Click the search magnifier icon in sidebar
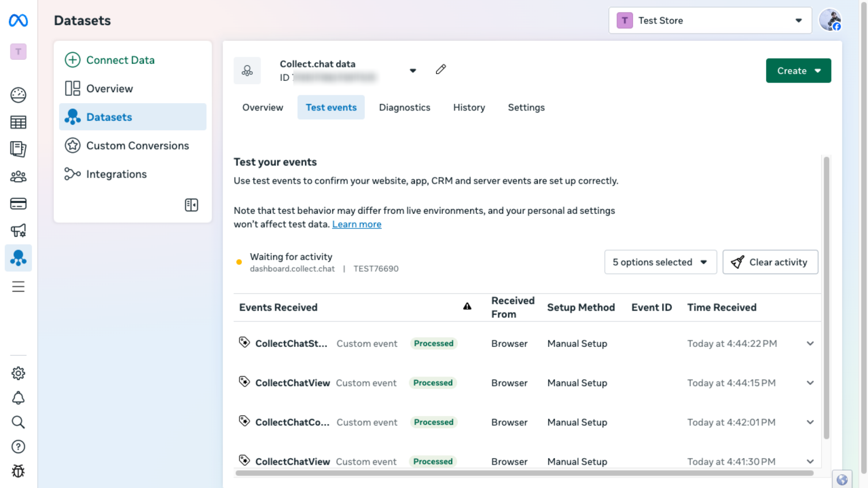Viewport: 868px width, 488px height. click(18, 422)
